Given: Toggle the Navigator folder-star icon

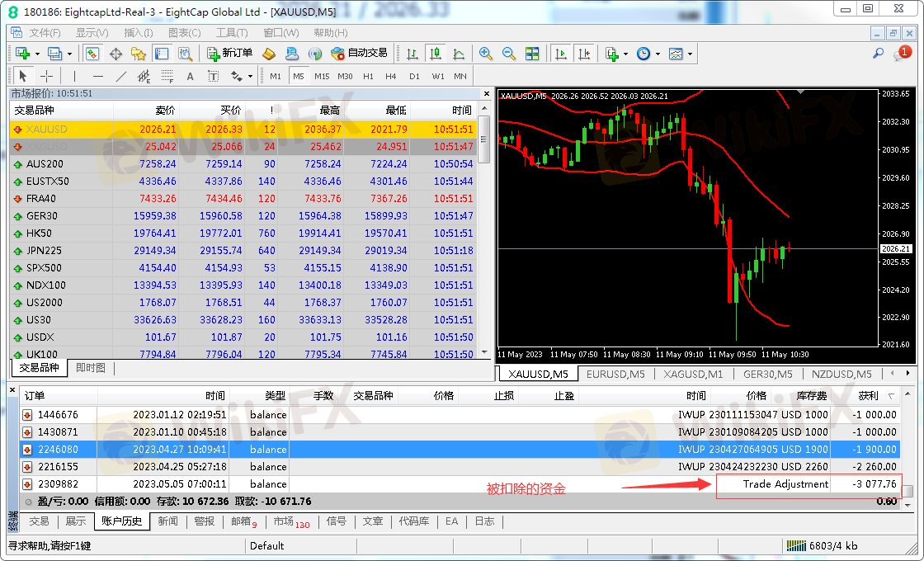Looking at the screenshot, I should [139, 54].
